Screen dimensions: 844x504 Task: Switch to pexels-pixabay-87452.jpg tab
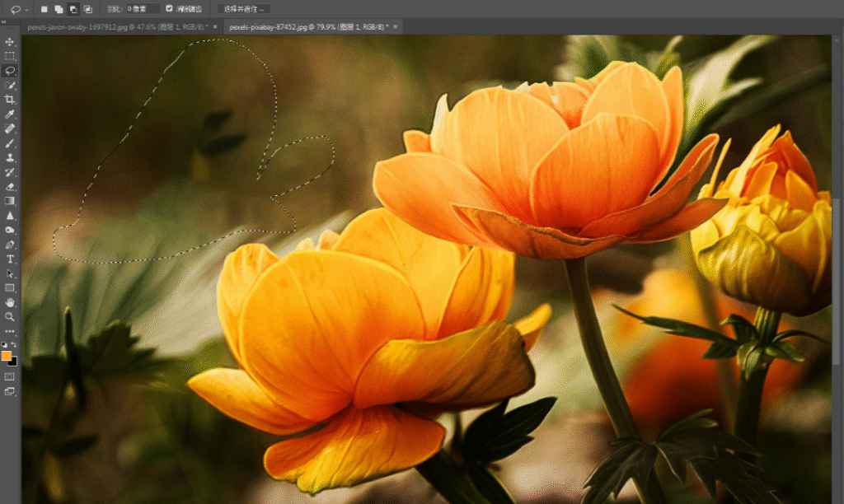[308, 27]
